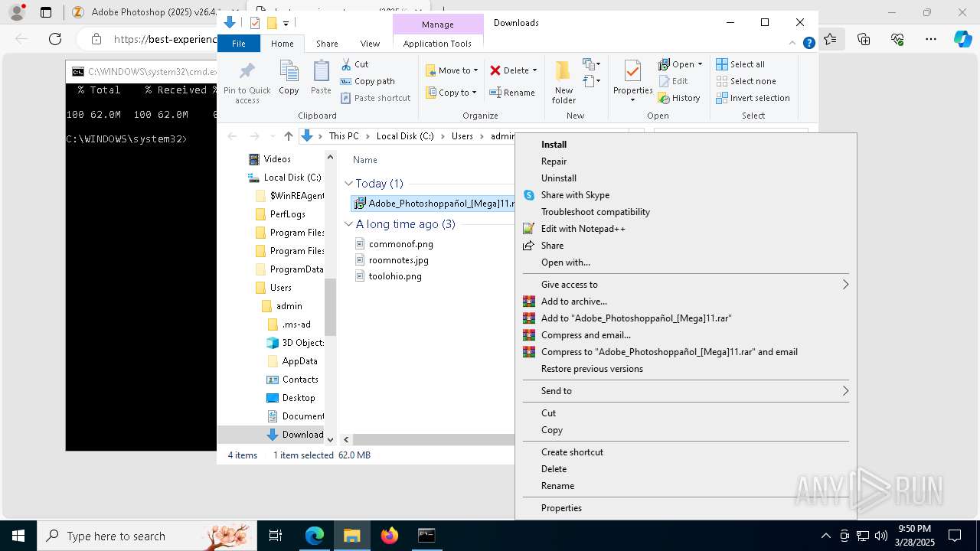Click the Edge address bar URL

(x=164, y=39)
